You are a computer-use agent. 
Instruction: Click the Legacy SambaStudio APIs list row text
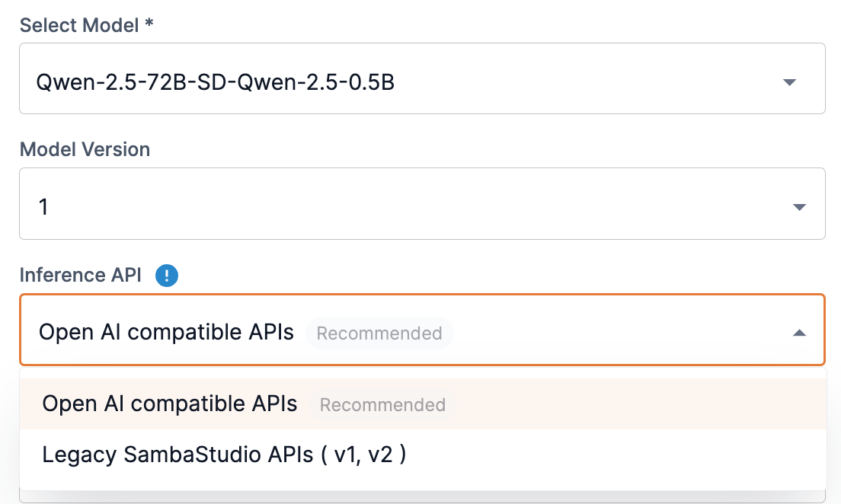225,455
